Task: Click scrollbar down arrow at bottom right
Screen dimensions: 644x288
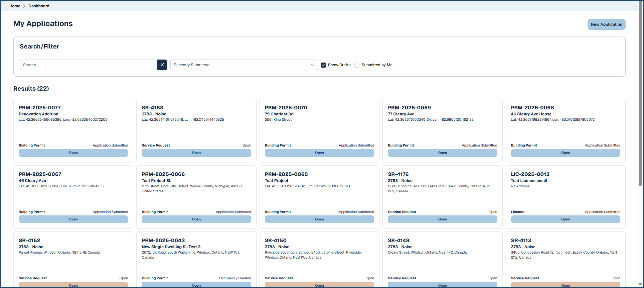Action: pyautogui.click(x=640, y=284)
